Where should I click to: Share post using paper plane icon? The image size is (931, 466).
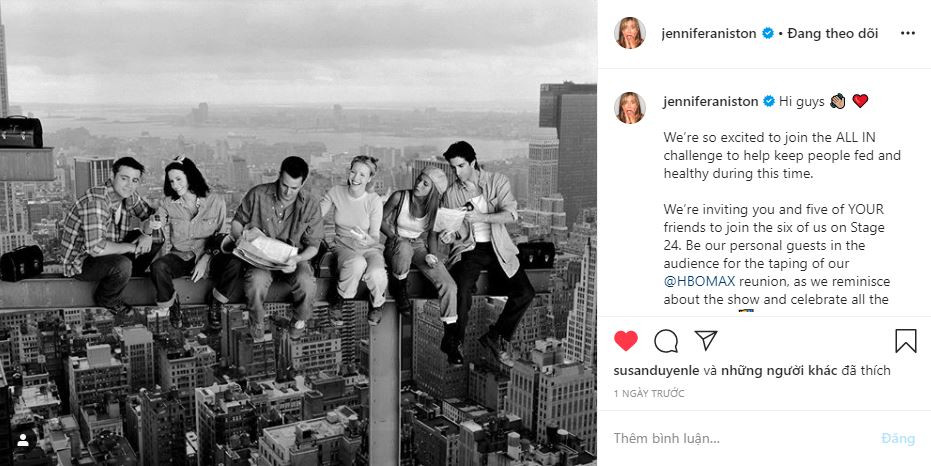706,340
